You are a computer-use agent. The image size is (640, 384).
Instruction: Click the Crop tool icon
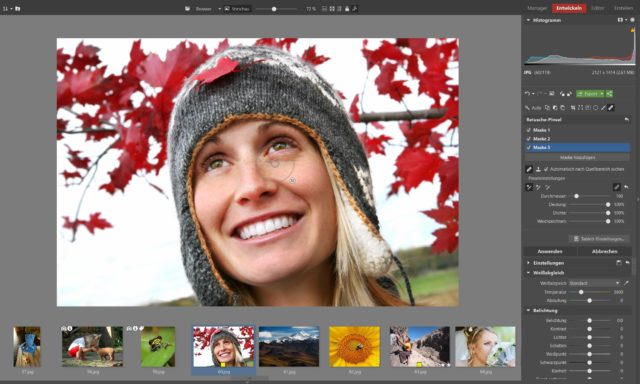click(x=573, y=108)
